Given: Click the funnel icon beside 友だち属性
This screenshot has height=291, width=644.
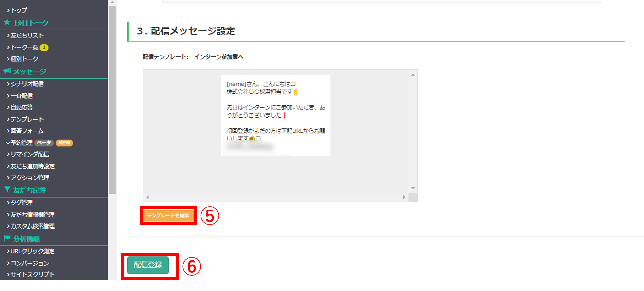Looking at the screenshot, I should click(7, 190).
